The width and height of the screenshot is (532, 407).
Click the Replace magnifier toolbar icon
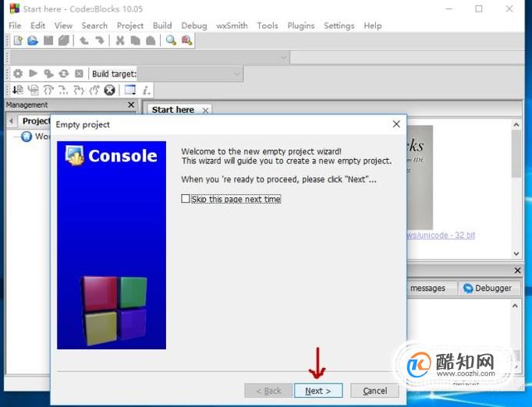186,41
